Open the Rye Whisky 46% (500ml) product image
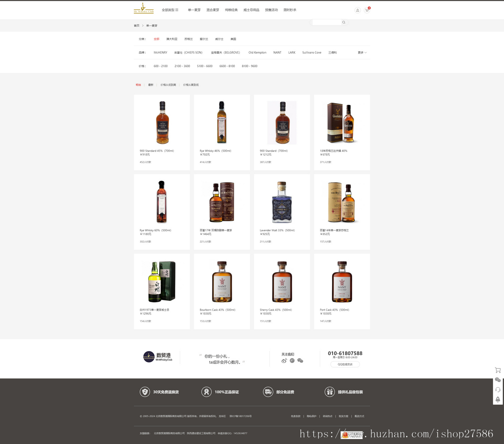Viewport: 504px width, 444px height. point(222,123)
